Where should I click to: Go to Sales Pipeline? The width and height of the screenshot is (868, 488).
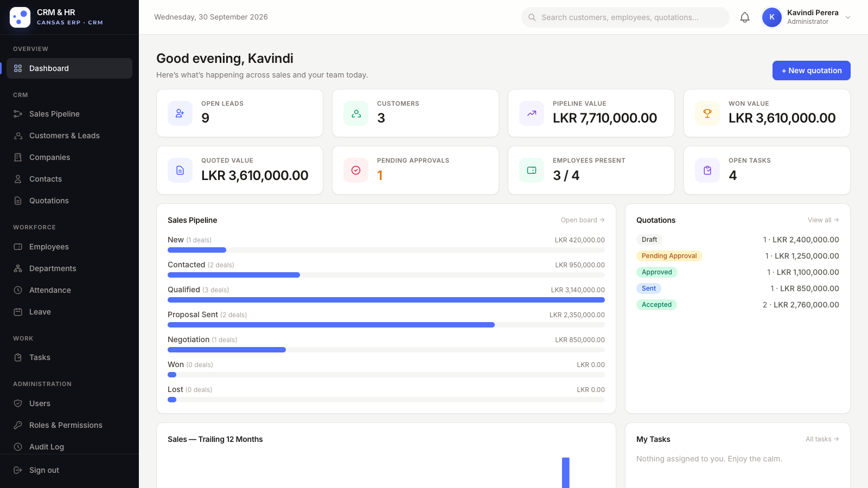coord(69,114)
